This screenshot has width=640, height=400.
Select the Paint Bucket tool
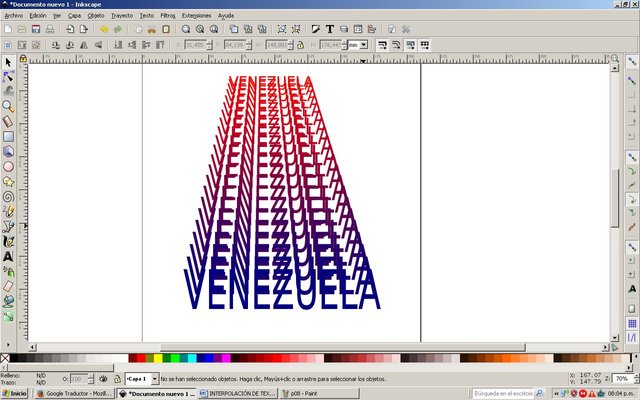click(x=8, y=301)
